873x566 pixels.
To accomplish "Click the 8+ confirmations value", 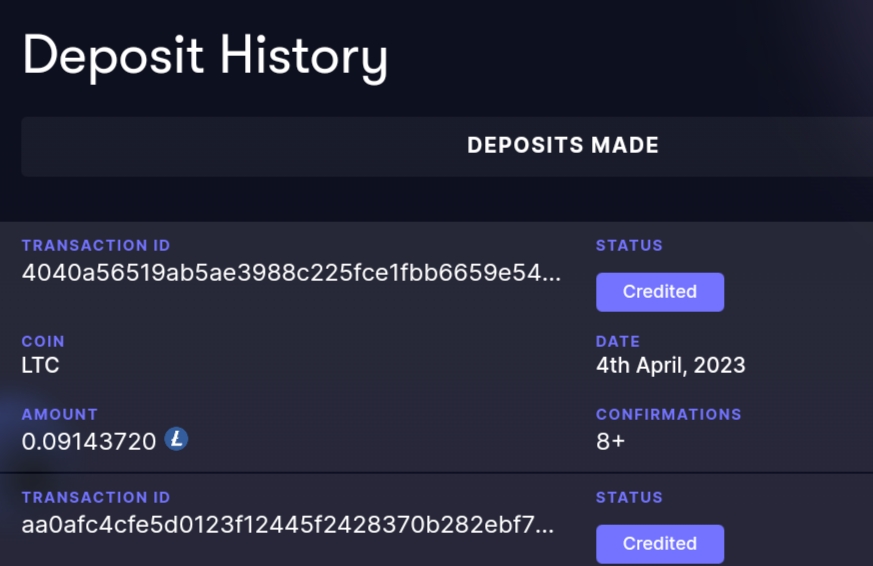I will coord(610,442).
